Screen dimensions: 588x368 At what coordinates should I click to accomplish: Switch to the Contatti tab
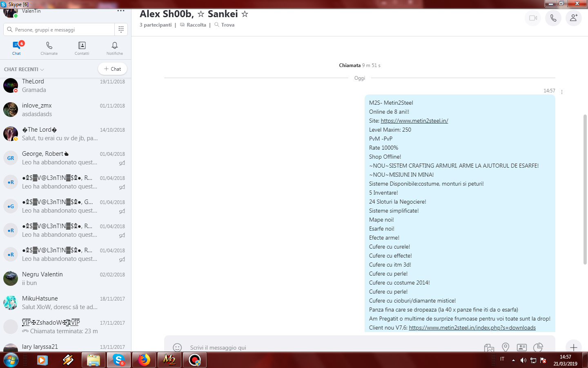click(82, 48)
